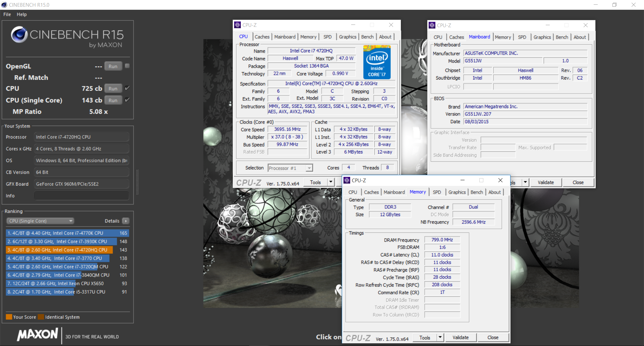
Task: Open the Help menu
Action: pos(22,14)
